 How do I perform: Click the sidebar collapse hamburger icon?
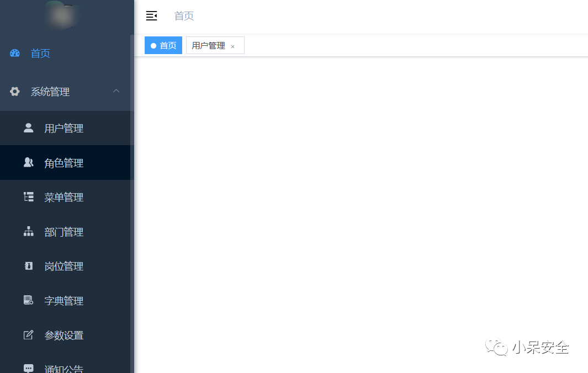[x=151, y=16]
